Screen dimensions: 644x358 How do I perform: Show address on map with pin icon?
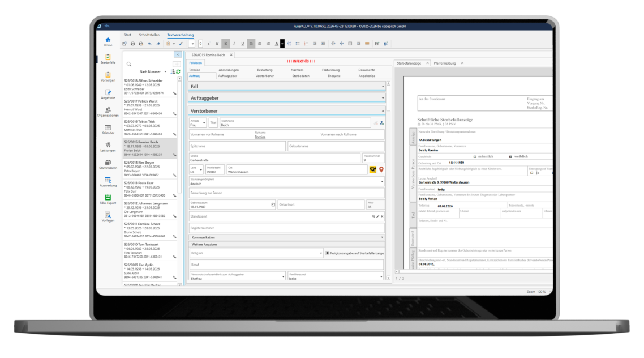[381, 169]
